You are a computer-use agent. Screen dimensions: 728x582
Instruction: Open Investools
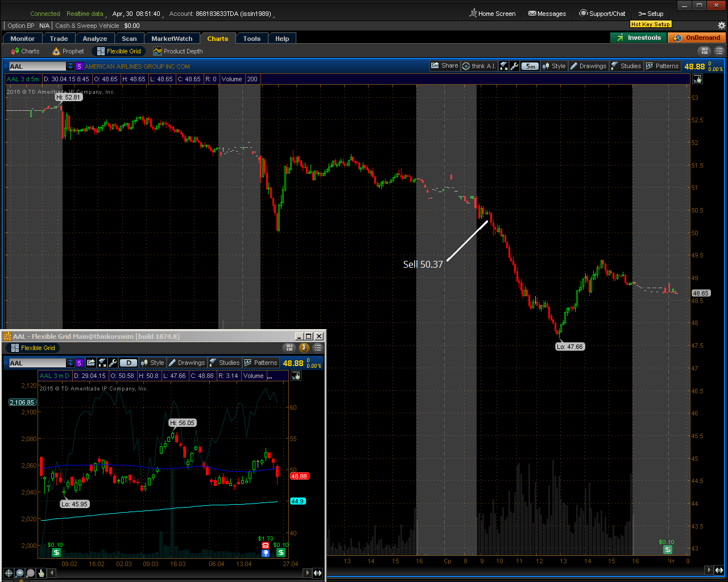[638, 38]
